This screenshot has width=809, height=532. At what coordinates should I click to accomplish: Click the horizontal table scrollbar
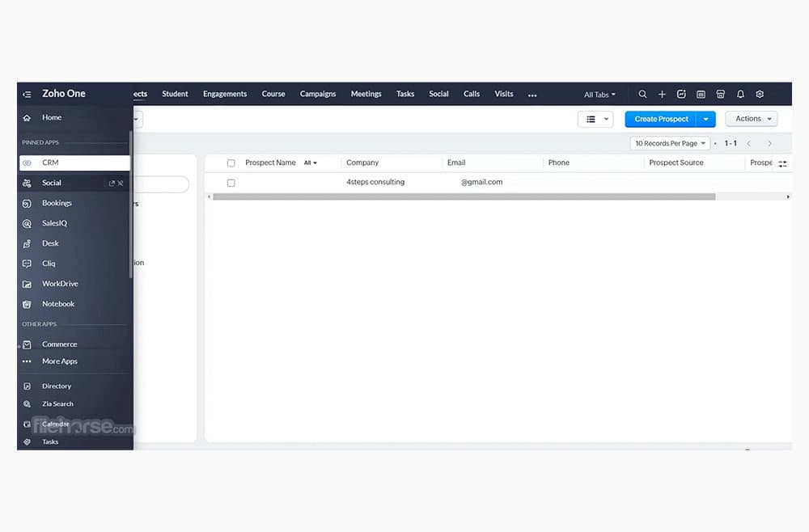click(x=464, y=197)
